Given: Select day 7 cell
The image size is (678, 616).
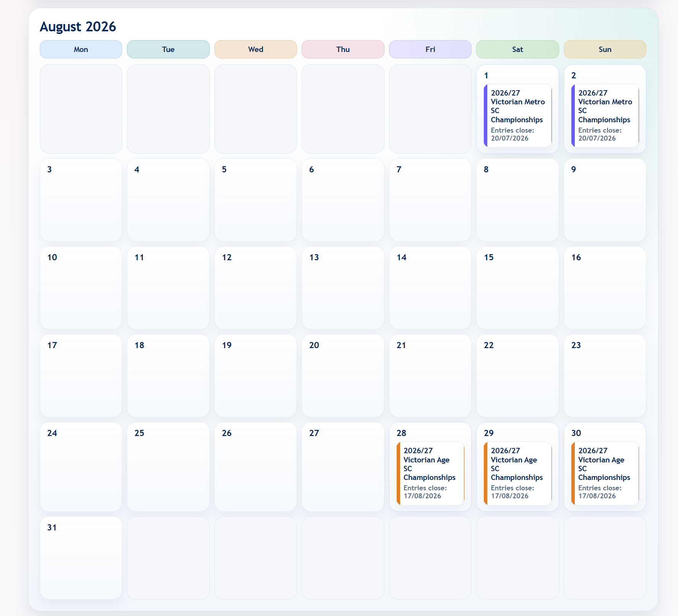Looking at the screenshot, I should coord(430,200).
